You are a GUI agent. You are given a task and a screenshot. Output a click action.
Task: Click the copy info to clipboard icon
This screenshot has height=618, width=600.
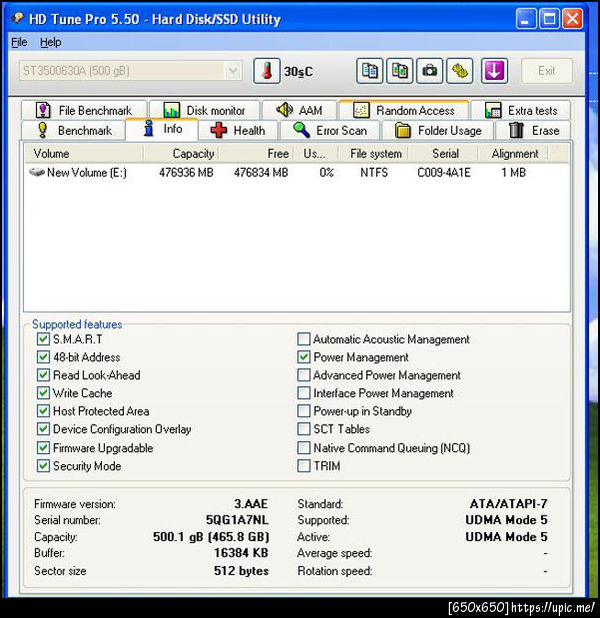pos(369,71)
